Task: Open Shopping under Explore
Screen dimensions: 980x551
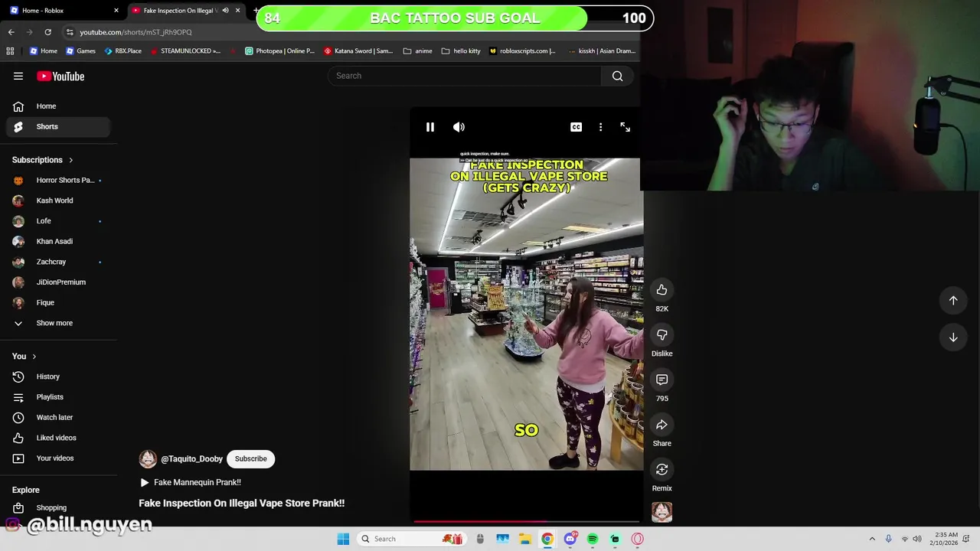Action: coord(58,507)
